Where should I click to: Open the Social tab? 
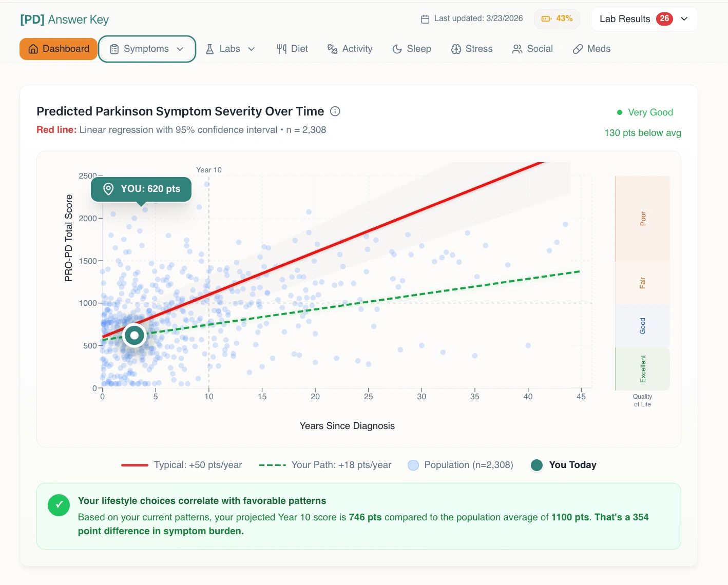pos(532,49)
